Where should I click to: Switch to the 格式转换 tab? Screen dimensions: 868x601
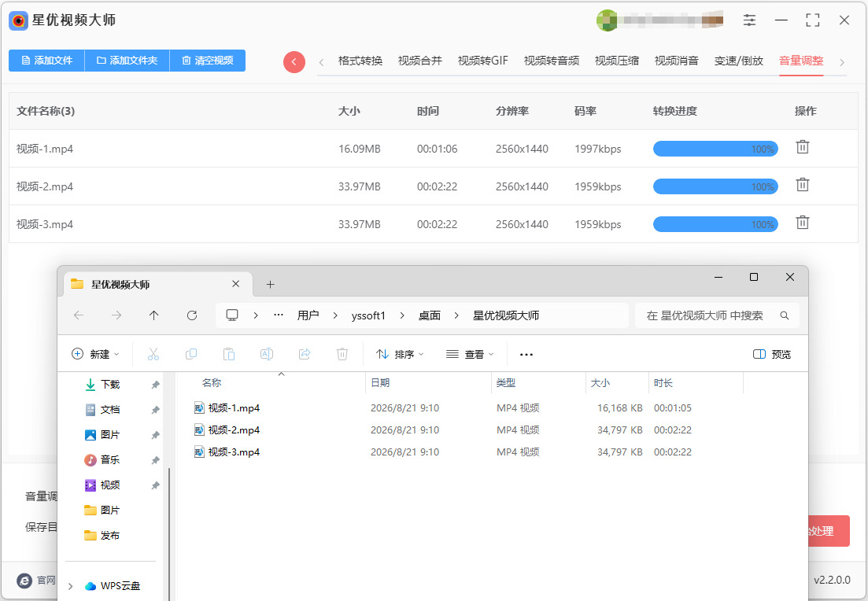click(360, 61)
